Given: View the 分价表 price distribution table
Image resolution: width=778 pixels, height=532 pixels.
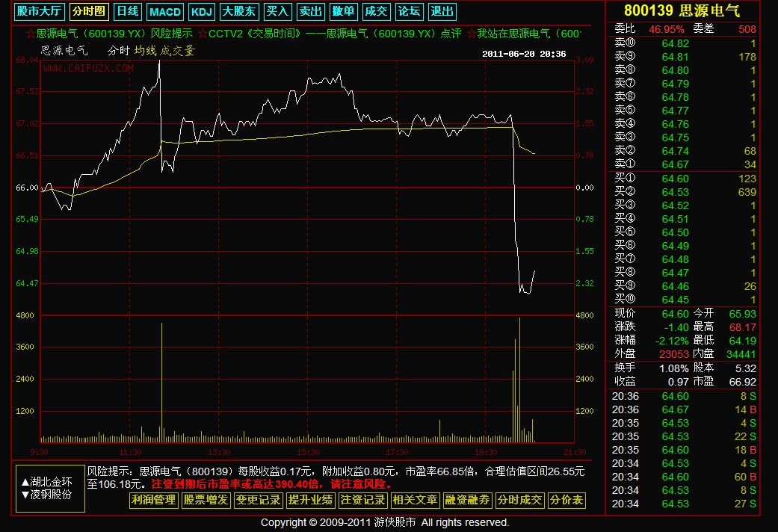Looking at the screenshot, I should pos(566,500).
